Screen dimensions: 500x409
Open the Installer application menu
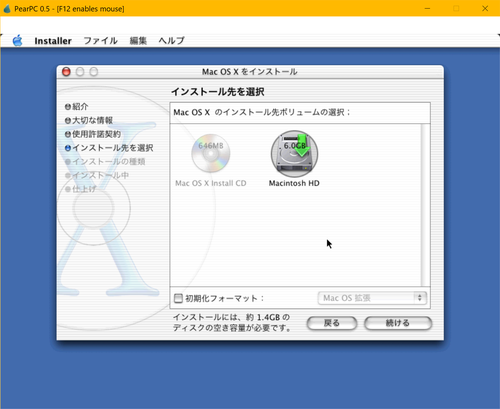click(53, 41)
